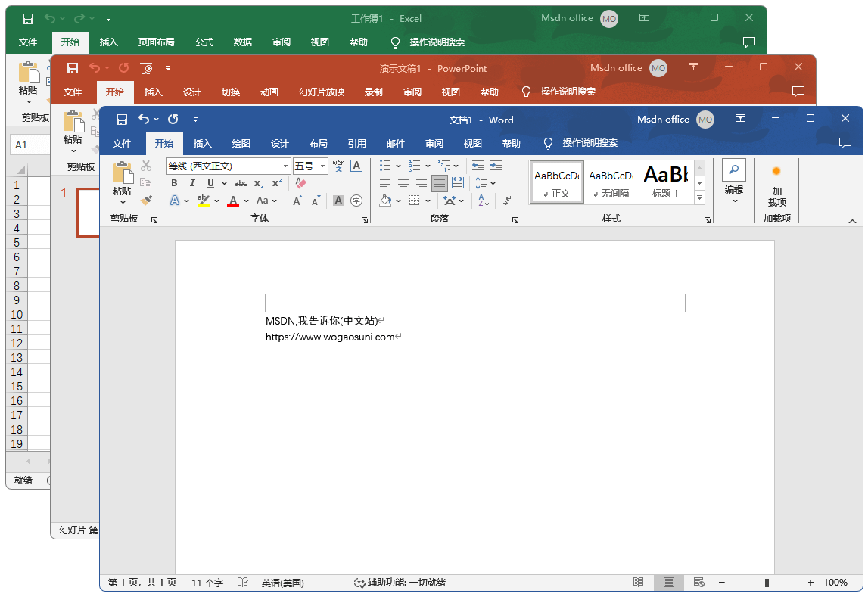
Task: Expand the bullet list options arrow
Action: pos(398,166)
